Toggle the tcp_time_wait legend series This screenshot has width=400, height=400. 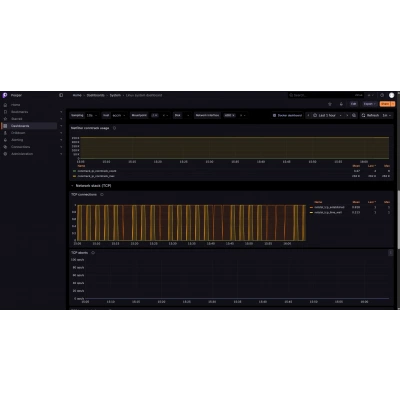[x=326, y=212]
